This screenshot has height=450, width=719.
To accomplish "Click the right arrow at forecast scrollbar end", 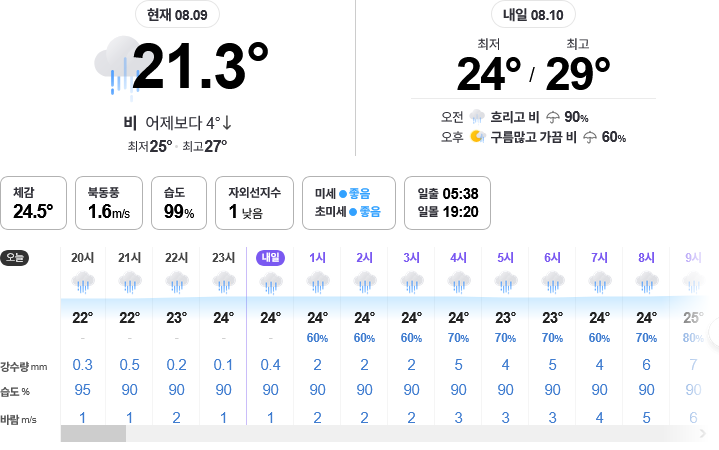I will coord(702,433).
